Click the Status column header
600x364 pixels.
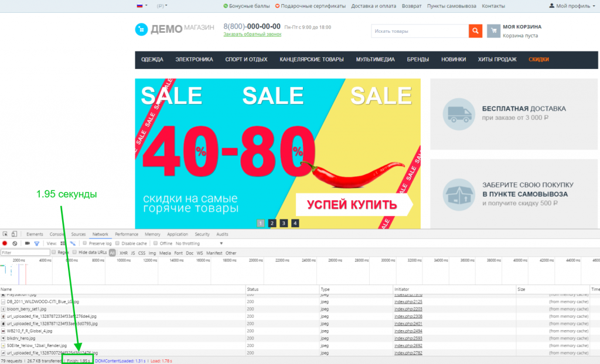coord(282,290)
